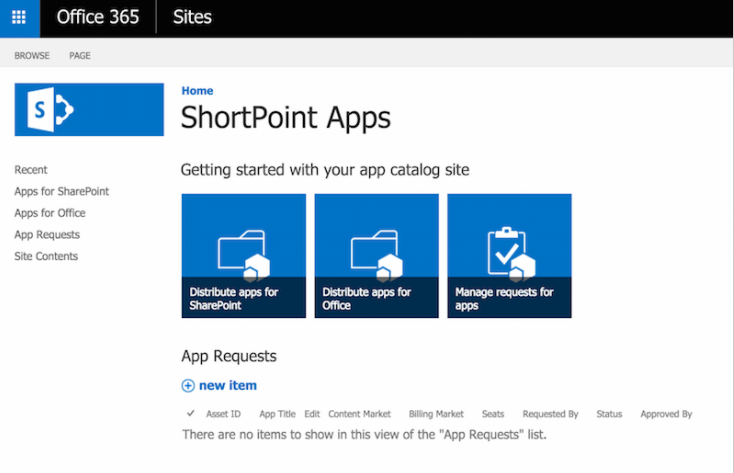Sort by the Seats column header
This screenshot has width=734, height=473.
pos(493,414)
